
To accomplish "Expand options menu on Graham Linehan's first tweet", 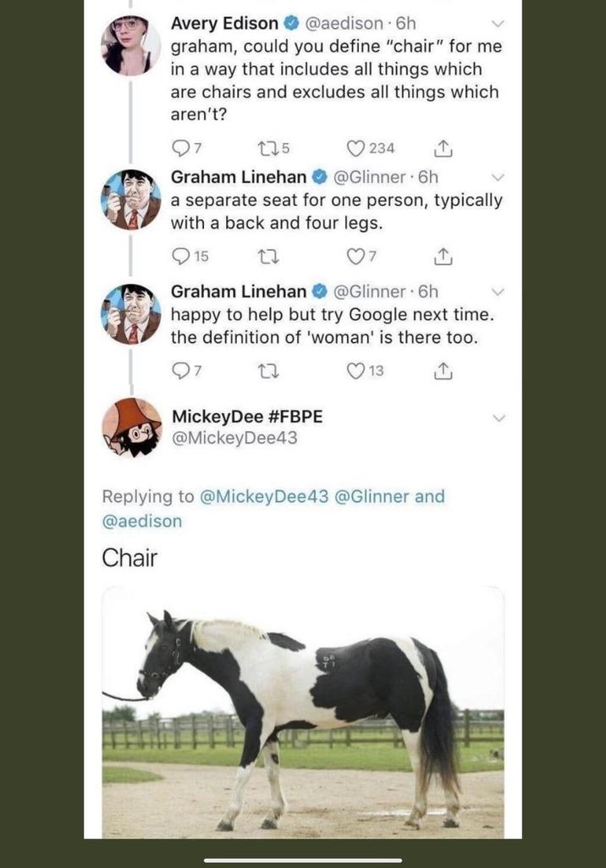I will pos(499,178).
